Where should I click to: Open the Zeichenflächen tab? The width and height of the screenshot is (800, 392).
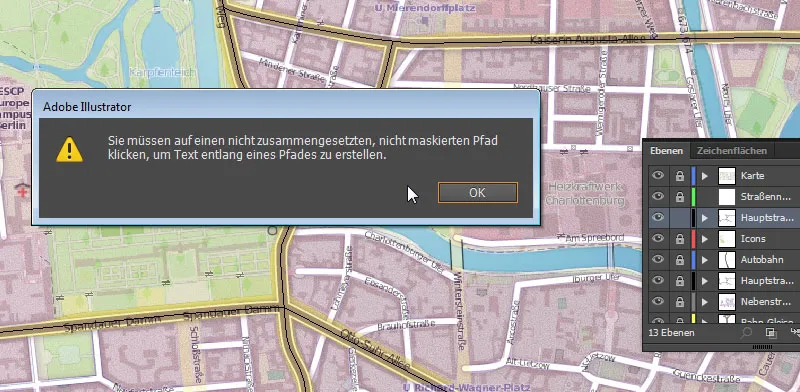732,151
